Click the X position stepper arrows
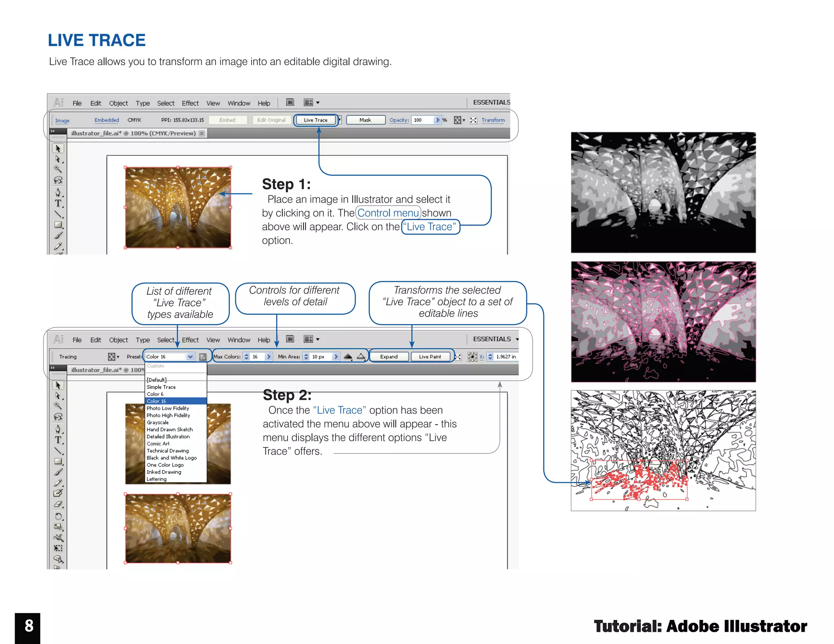The width and height of the screenshot is (834, 644). pyautogui.click(x=490, y=357)
